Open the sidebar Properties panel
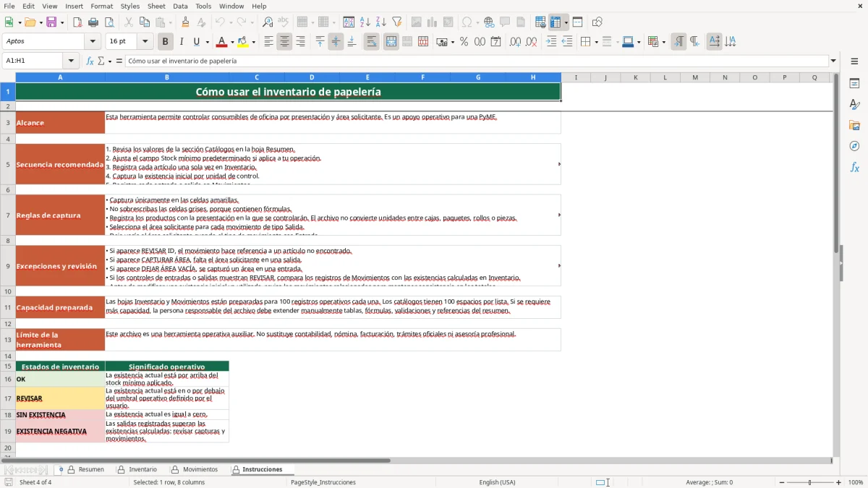This screenshot has height=488, width=868. coord(854,84)
